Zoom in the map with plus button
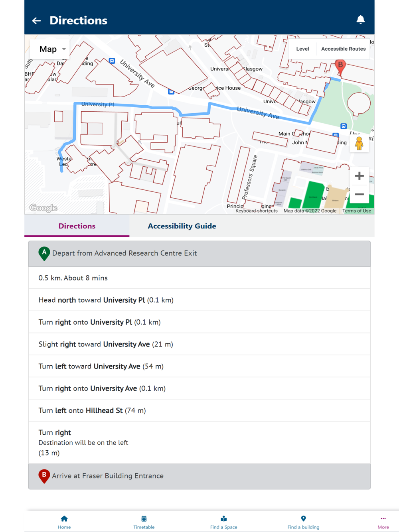399x532 pixels. [359, 176]
